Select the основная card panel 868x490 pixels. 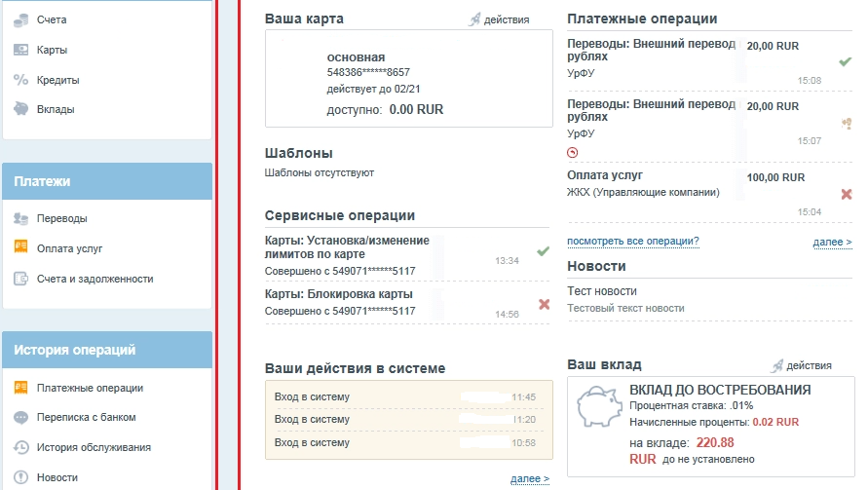[x=408, y=78]
